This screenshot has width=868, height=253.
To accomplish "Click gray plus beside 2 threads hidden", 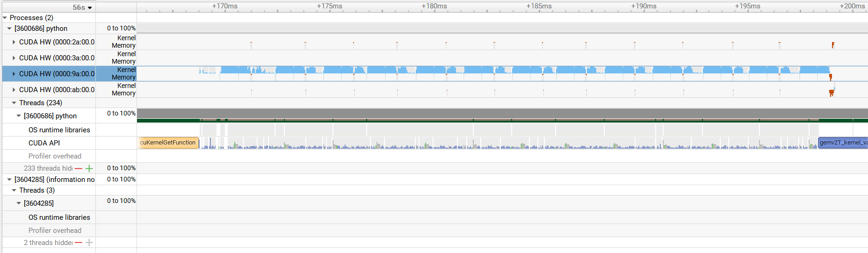I will pyautogui.click(x=89, y=243).
